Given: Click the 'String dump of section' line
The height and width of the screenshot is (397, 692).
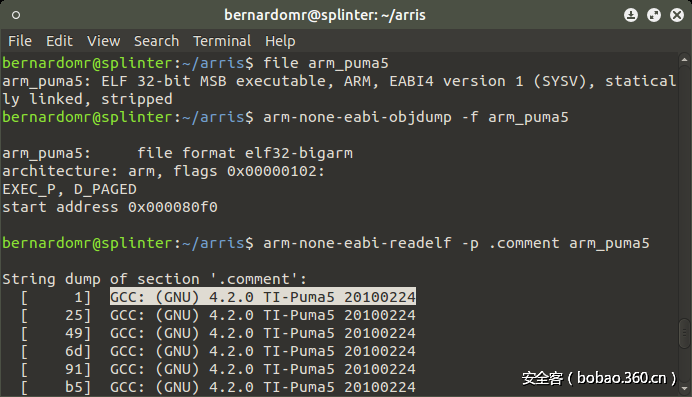Looking at the screenshot, I should 154,279.
